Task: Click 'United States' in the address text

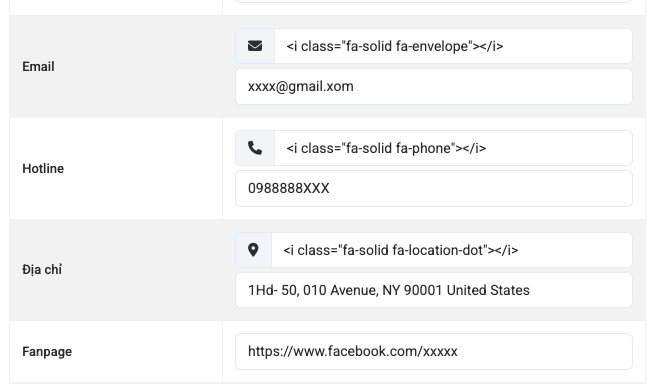Action: tap(488, 290)
